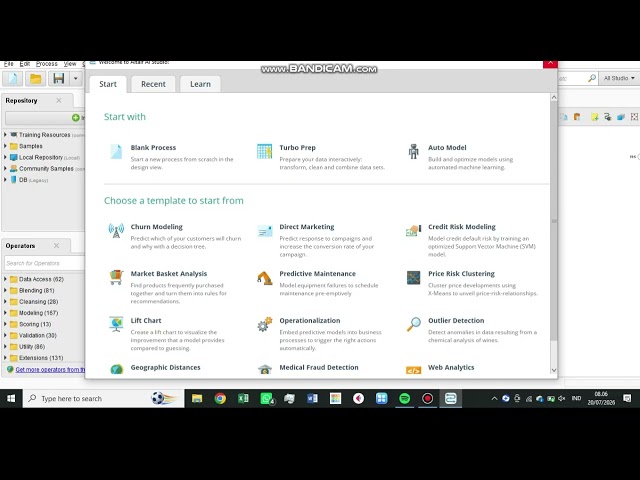Click the welcome dialog scrollbar up arrow

pos(554,97)
